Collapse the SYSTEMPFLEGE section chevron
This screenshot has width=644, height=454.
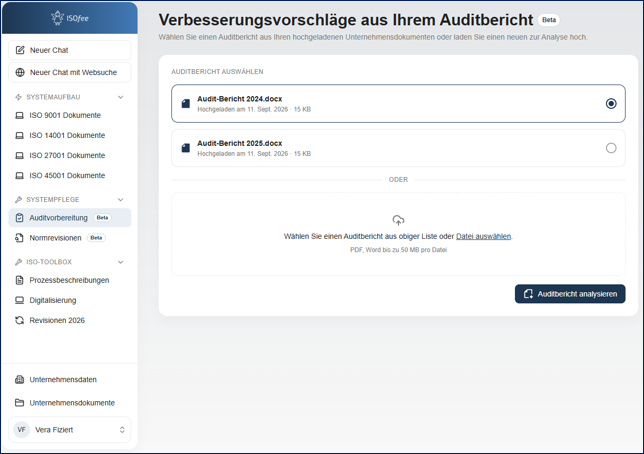[121, 200]
